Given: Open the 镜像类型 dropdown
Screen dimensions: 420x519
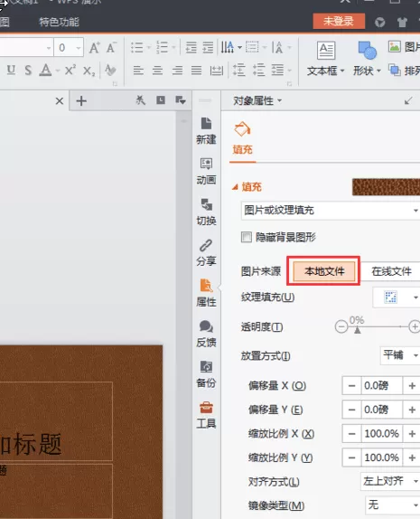Looking at the screenshot, I should 393,505.
